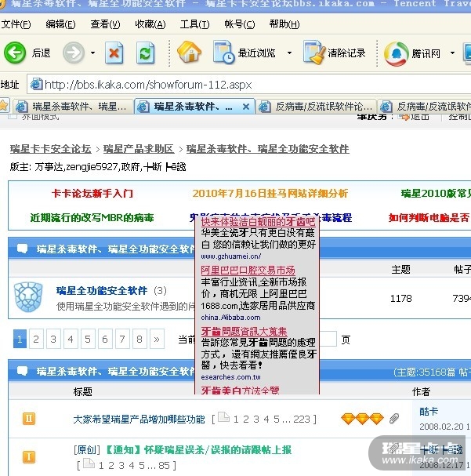Expand the 腾讯网 dropdown arrow
471x476 pixels.
[x=452, y=53]
